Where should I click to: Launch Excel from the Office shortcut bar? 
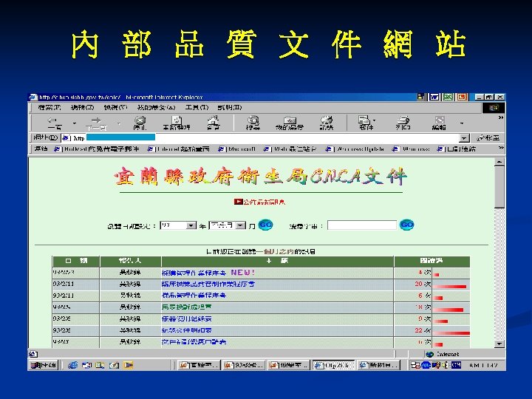tap(448, 97)
